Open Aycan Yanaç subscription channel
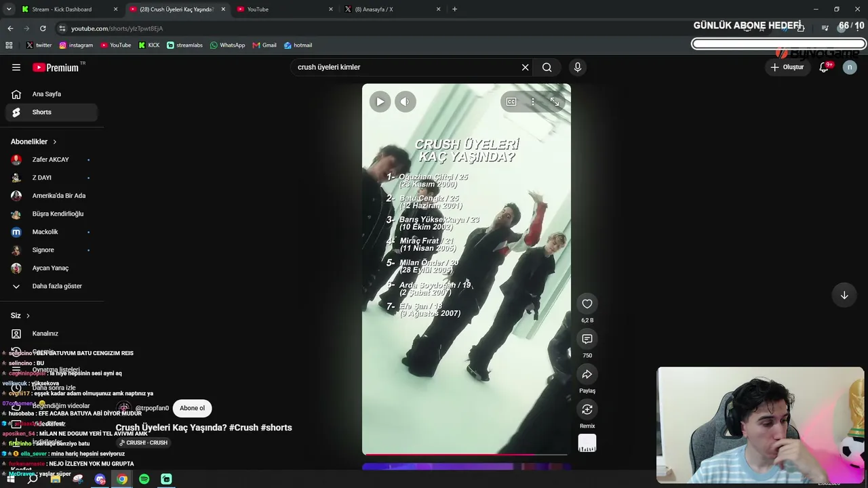 pos(52,268)
